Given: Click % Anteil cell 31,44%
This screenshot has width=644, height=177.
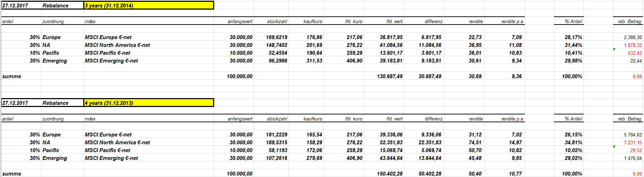Looking at the screenshot, I should pyautogui.click(x=573, y=45).
